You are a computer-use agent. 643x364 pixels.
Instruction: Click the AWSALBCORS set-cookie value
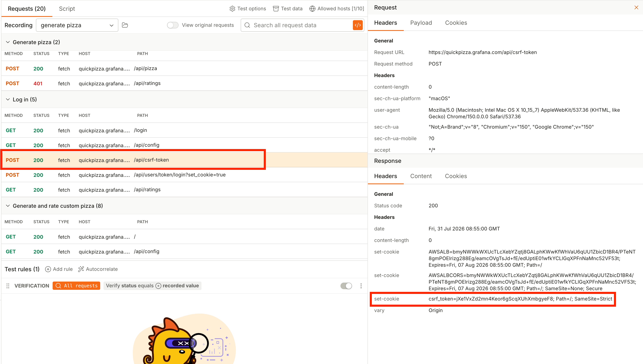[532, 282]
